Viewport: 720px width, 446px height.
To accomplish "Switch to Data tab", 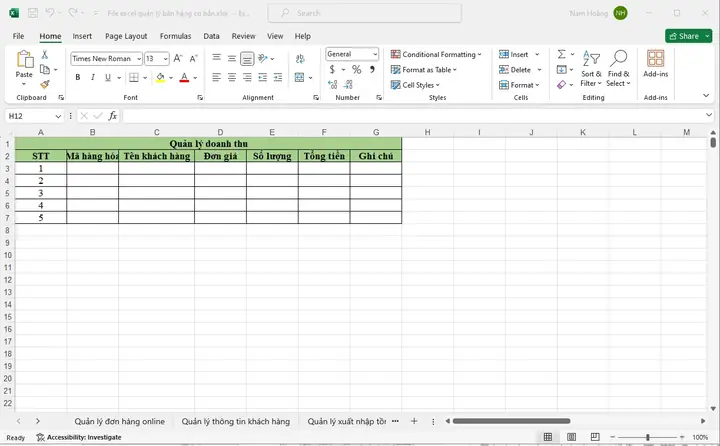I will point(211,36).
